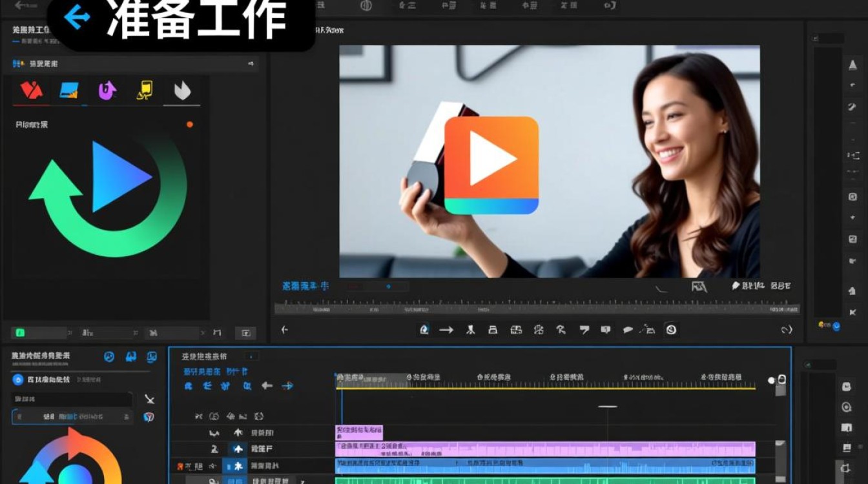The width and height of the screenshot is (868, 484).
Task: Click the wide case icon in preview toolbar
Action: (515, 330)
